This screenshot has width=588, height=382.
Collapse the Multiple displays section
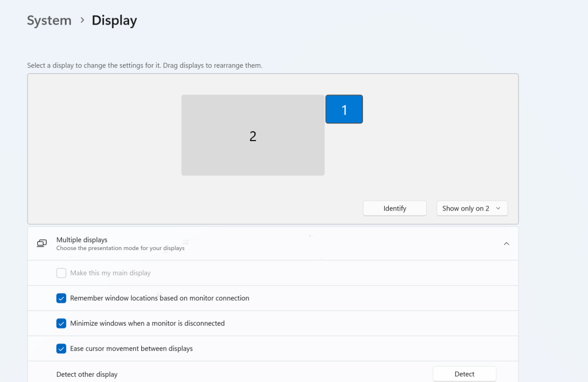click(x=506, y=244)
